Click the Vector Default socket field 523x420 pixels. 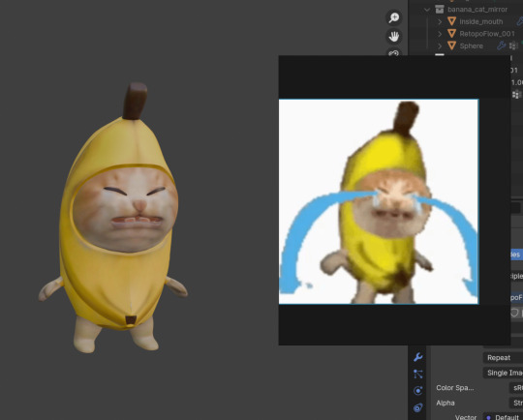[503, 417]
